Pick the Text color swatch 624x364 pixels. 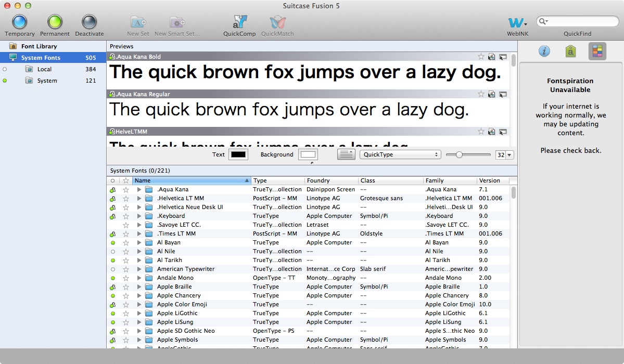coord(238,154)
